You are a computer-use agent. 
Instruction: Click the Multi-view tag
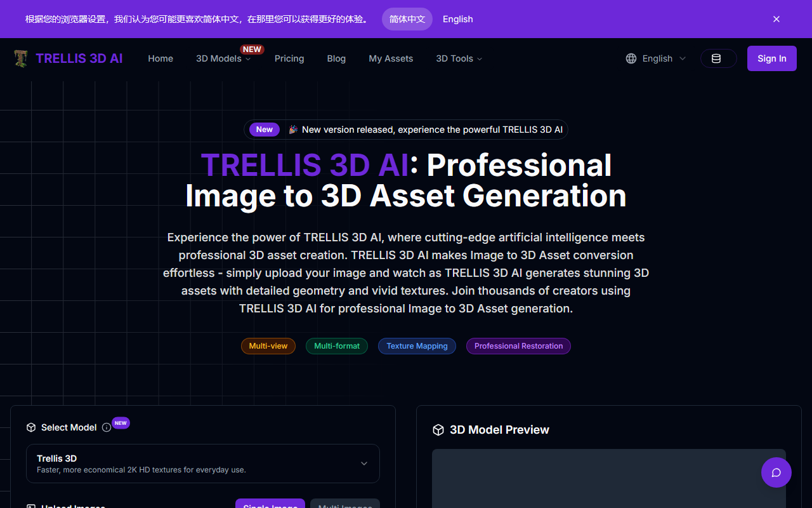(268, 346)
